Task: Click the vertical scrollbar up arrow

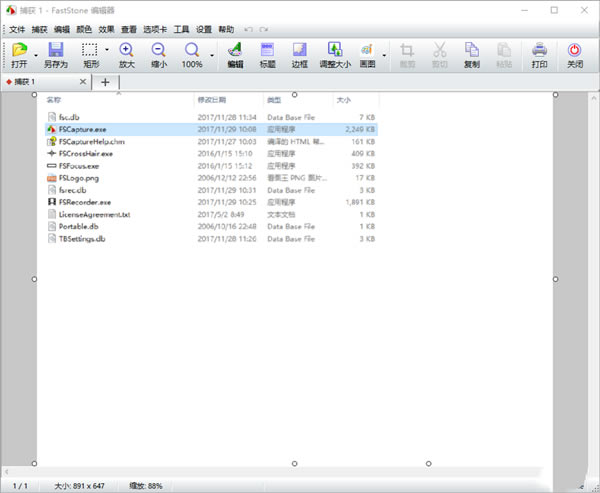Action: pos(593,98)
